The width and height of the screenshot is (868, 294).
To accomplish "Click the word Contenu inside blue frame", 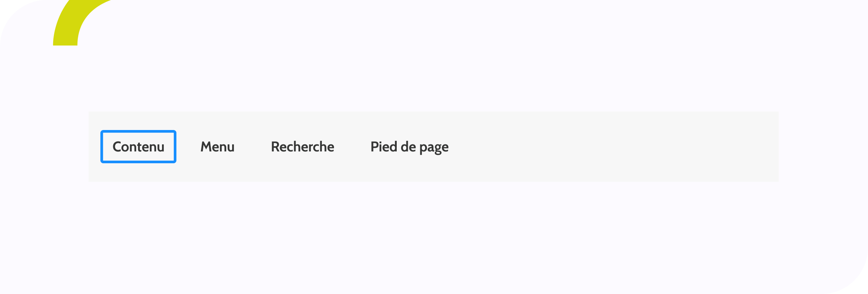I will pos(138,147).
